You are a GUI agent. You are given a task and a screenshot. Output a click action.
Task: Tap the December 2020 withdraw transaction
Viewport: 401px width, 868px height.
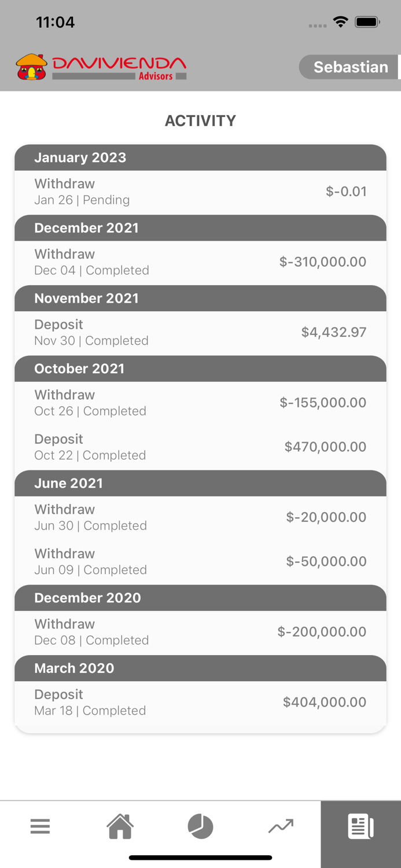[x=200, y=631]
